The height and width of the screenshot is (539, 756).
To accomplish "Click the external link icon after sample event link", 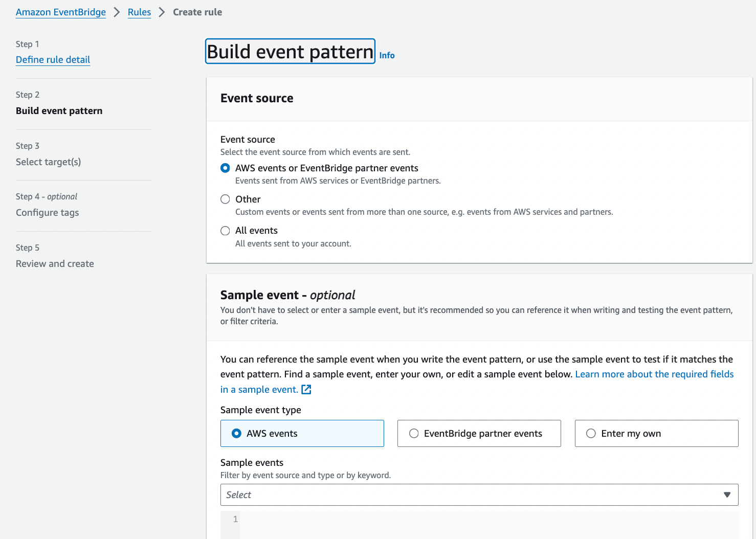I will (306, 389).
